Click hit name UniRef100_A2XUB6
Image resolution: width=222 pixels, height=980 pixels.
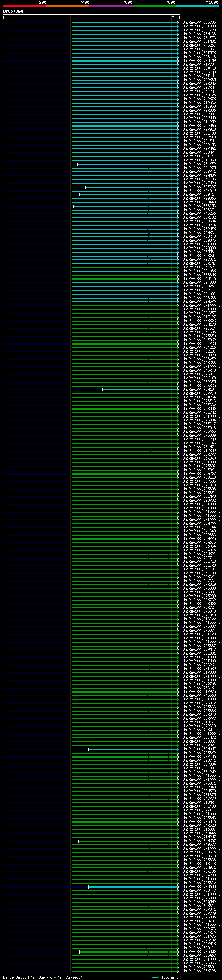[199, 110]
